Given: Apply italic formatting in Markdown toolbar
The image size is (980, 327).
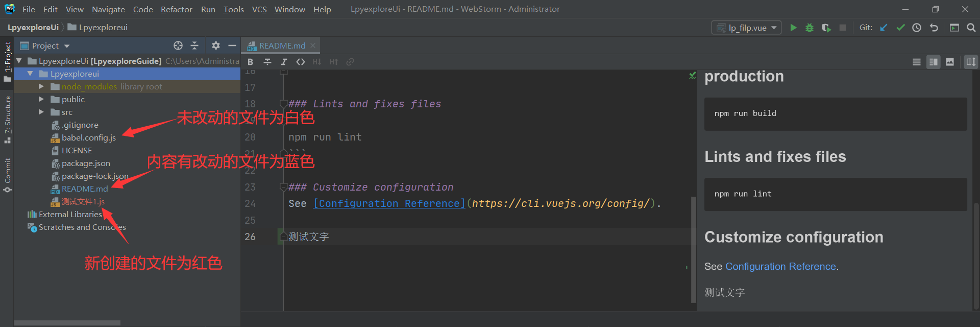Looking at the screenshot, I should tap(284, 62).
